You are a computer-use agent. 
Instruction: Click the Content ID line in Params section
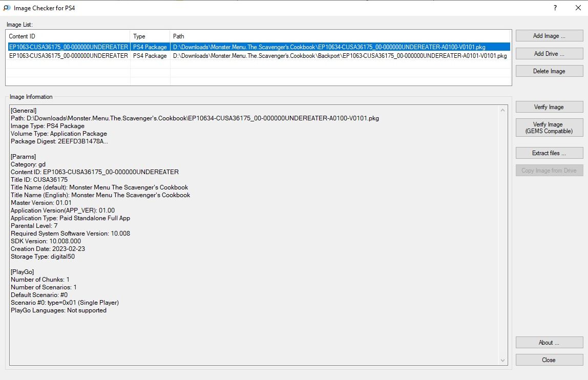point(94,172)
